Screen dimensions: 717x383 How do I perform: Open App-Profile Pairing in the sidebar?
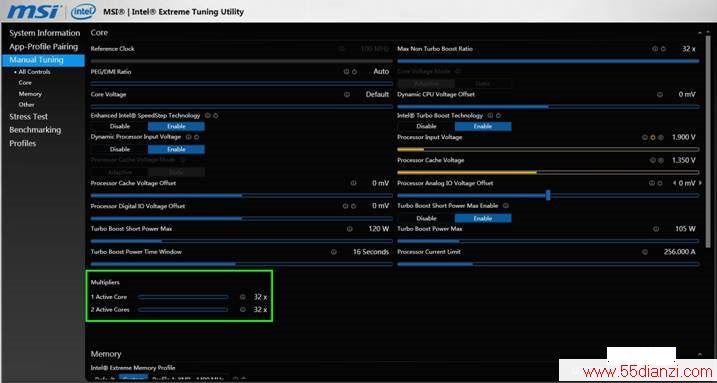(43, 47)
